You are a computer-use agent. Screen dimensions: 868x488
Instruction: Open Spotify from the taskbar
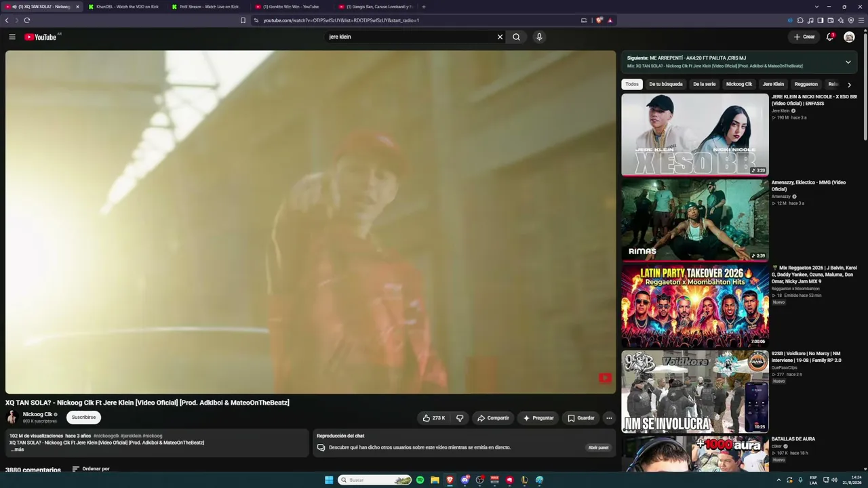click(420, 480)
